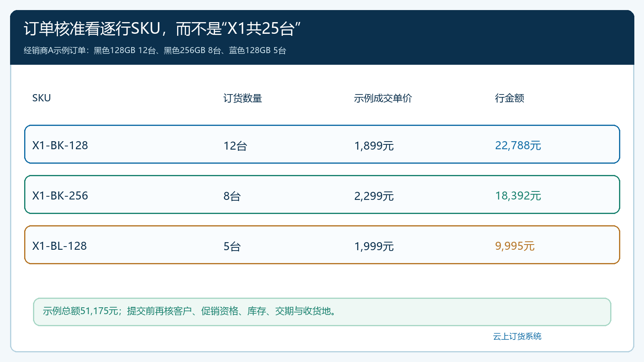Click the 1,899元 unit price
This screenshot has height=362, width=644.
pyautogui.click(x=374, y=146)
